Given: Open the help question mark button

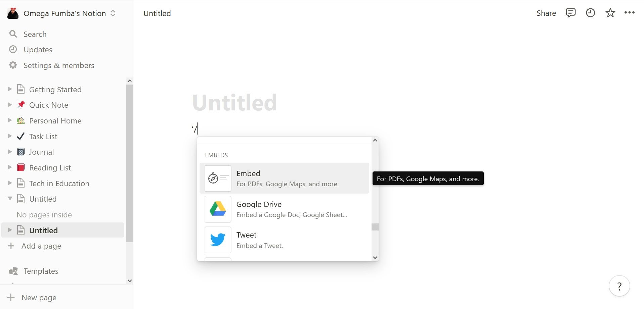Looking at the screenshot, I should [619, 286].
